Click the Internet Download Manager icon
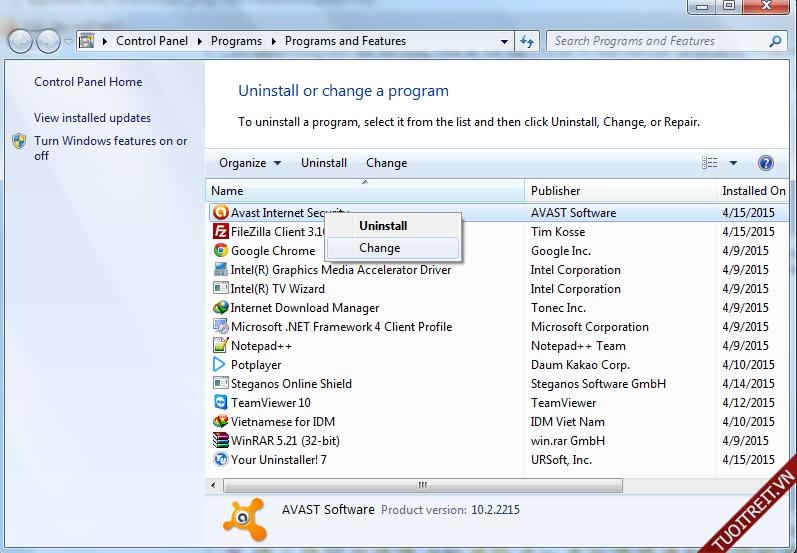This screenshot has height=553, width=797. click(221, 308)
